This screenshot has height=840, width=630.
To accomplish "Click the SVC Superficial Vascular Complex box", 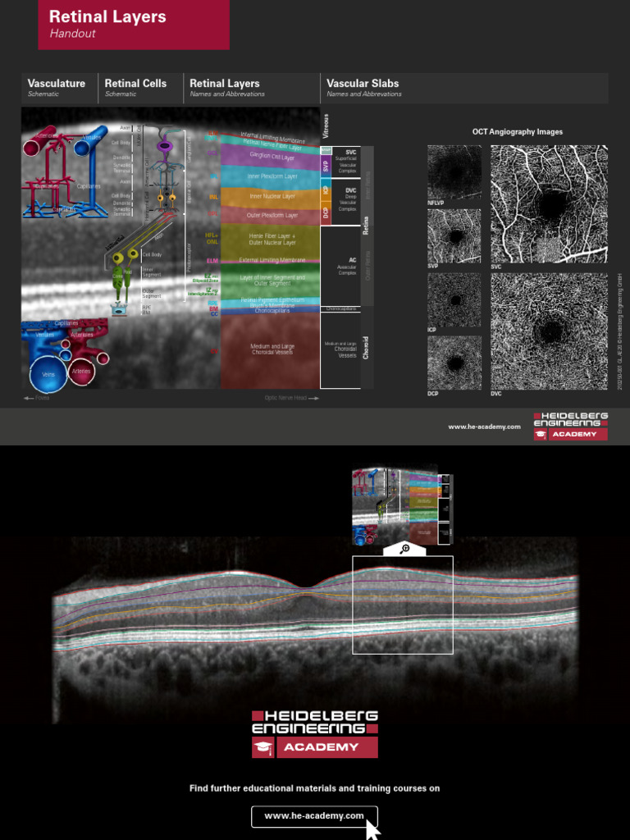I will coord(346,162).
